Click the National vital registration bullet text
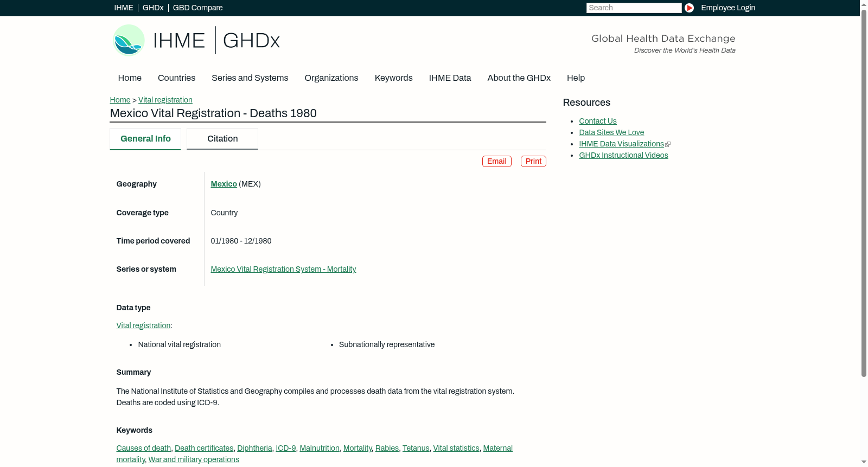The image size is (868, 467). [x=180, y=344]
